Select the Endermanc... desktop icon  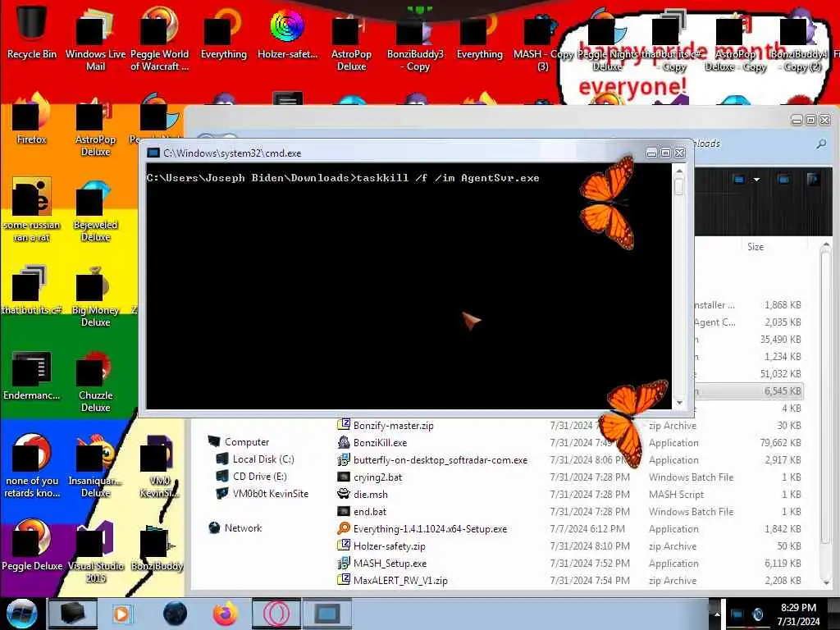(x=32, y=375)
